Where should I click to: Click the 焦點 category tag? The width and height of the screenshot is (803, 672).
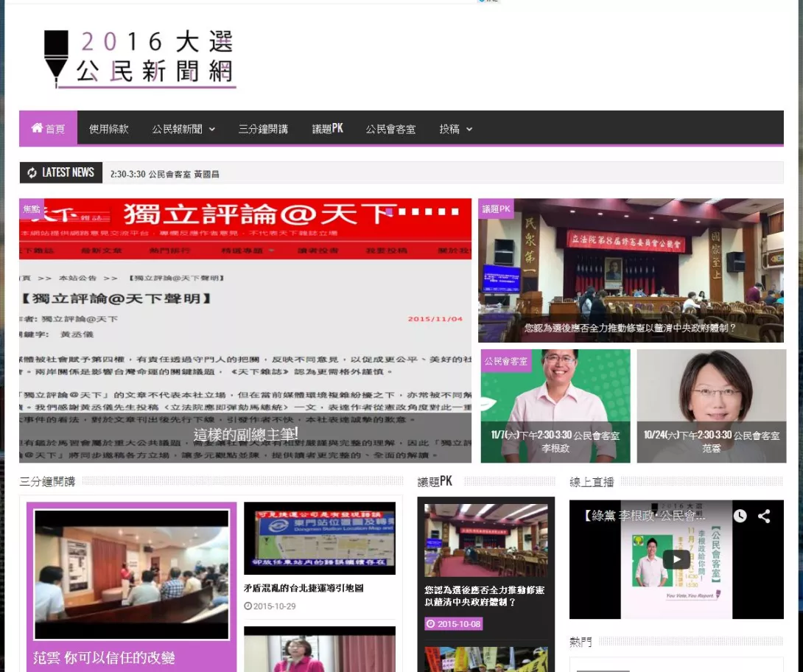[32, 209]
